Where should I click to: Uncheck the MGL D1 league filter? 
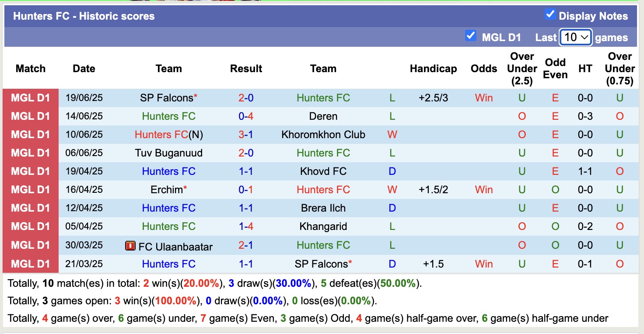pyautogui.click(x=471, y=35)
